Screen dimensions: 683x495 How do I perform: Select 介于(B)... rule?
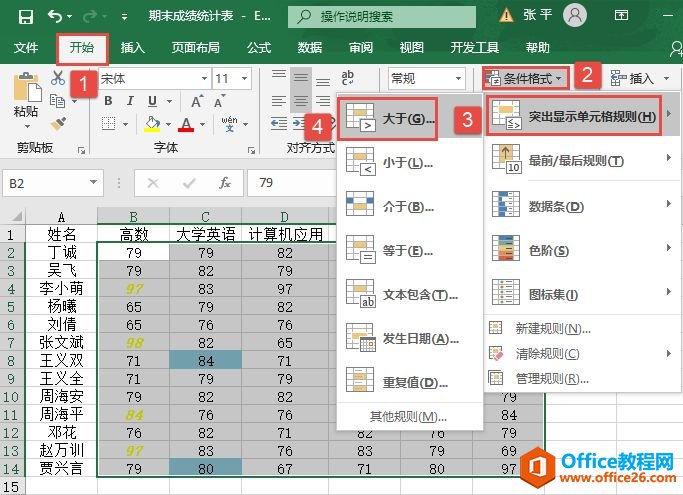click(409, 207)
